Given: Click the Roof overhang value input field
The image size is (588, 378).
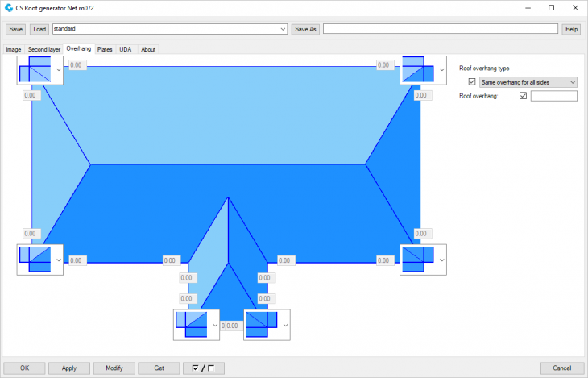Looking at the screenshot, I should tap(553, 96).
